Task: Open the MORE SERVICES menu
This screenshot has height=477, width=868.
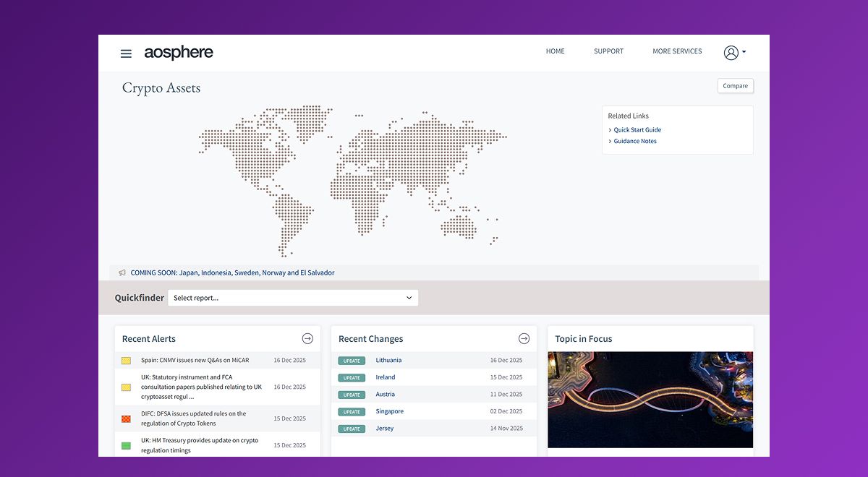Action: (x=677, y=51)
